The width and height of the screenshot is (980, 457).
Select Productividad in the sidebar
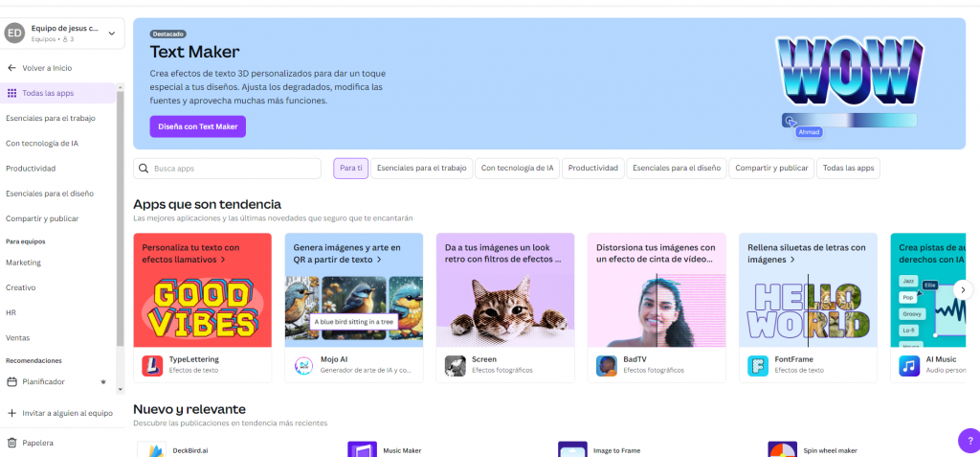[31, 169]
